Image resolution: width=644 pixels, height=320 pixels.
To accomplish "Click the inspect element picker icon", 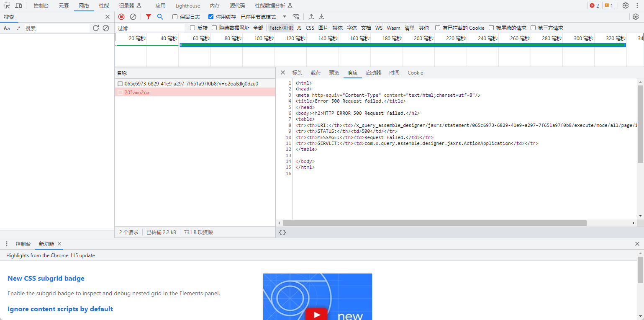I will pos(7,5).
